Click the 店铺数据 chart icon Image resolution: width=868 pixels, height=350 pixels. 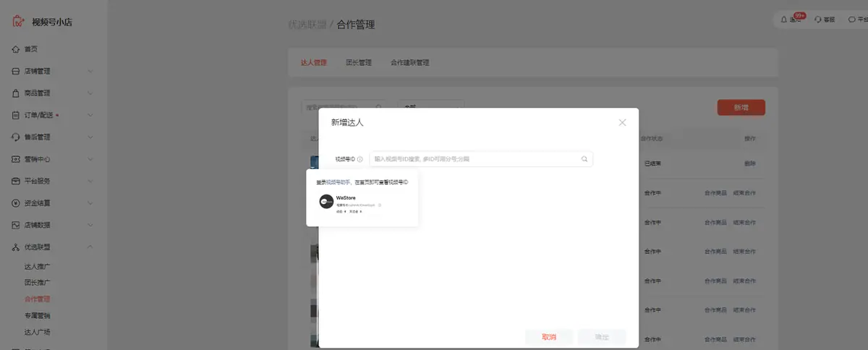[16, 225]
